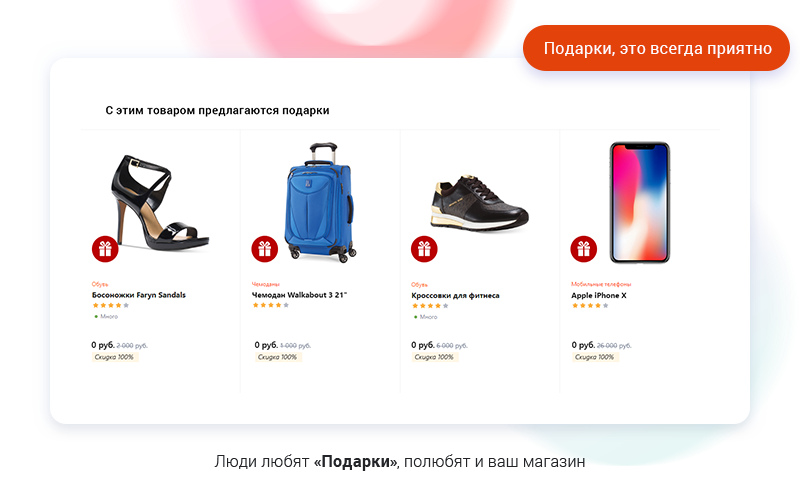Open the blue suitcase product image
Viewport: 800px width, 479px height.
[x=320, y=203]
